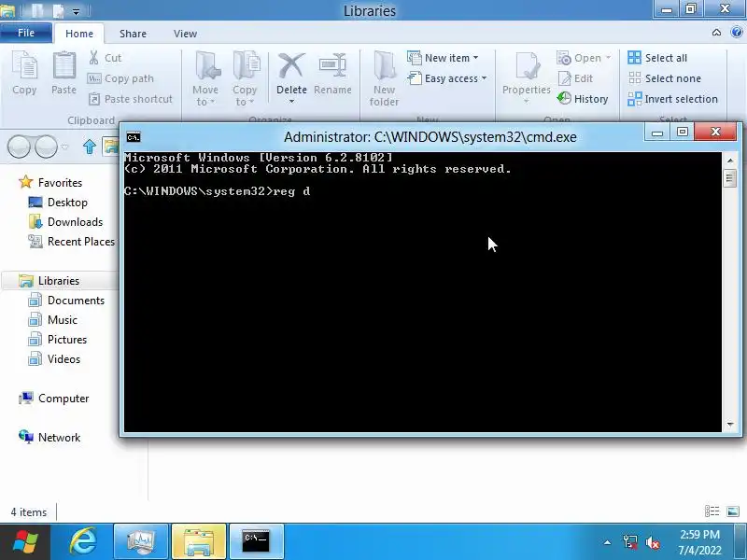This screenshot has width=747, height=560.
Task: Click the Forward navigation button
Action: click(x=46, y=147)
